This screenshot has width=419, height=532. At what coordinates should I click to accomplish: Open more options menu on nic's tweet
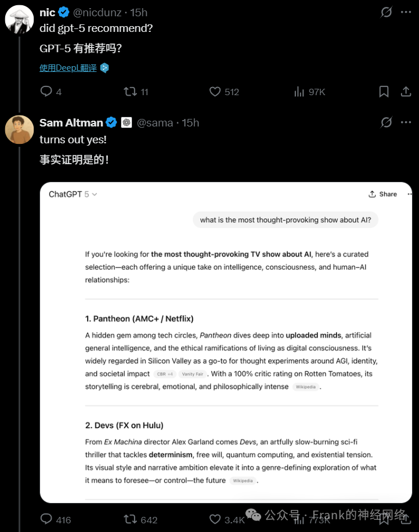pos(406,12)
